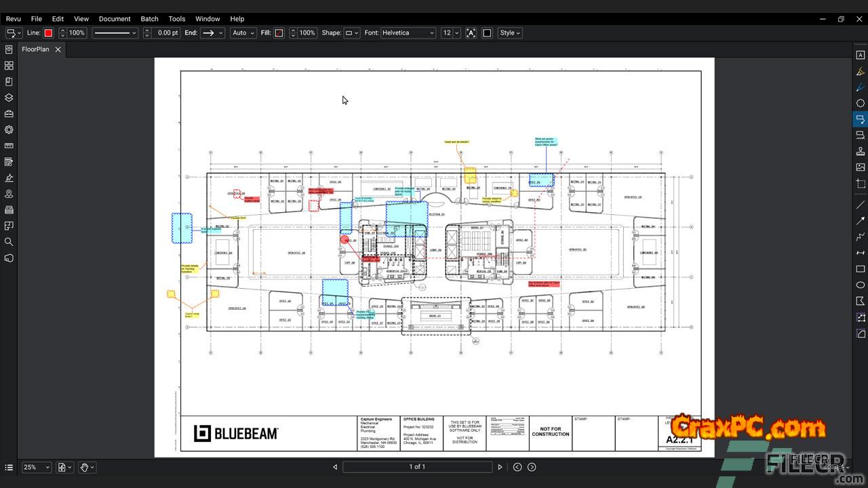Open the Batch menu
The width and height of the screenshot is (868, 488).
pos(150,19)
